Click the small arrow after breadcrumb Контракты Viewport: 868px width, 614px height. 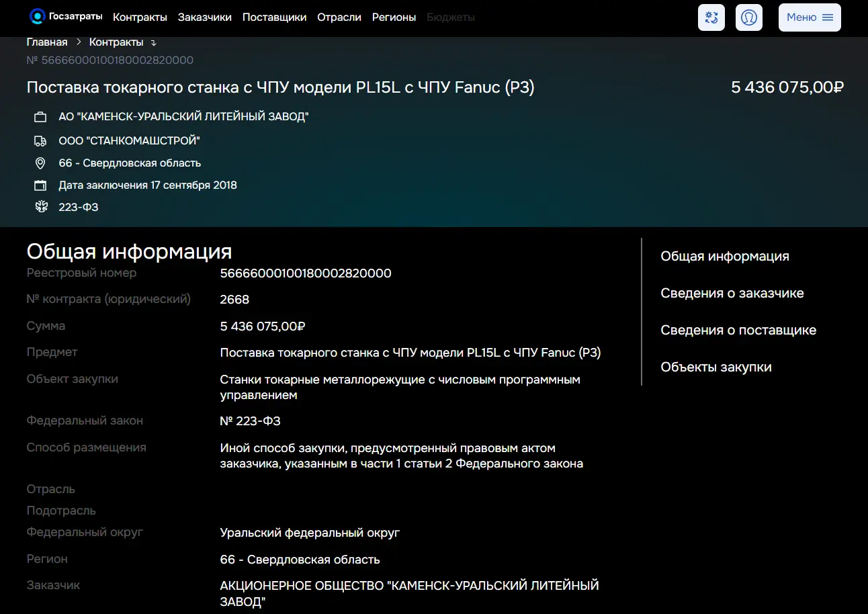click(154, 43)
